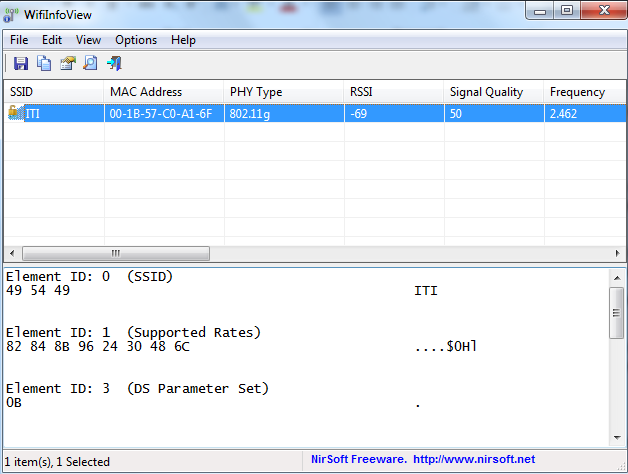
Task: Click the hex value '0B'
Action: [14, 403]
